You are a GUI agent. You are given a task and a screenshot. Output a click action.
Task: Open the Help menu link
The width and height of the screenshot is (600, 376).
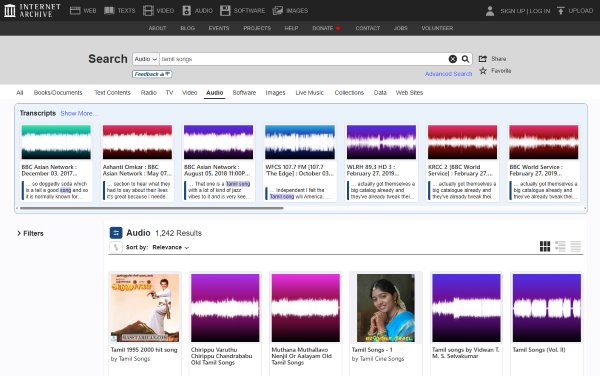coord(291,28)
